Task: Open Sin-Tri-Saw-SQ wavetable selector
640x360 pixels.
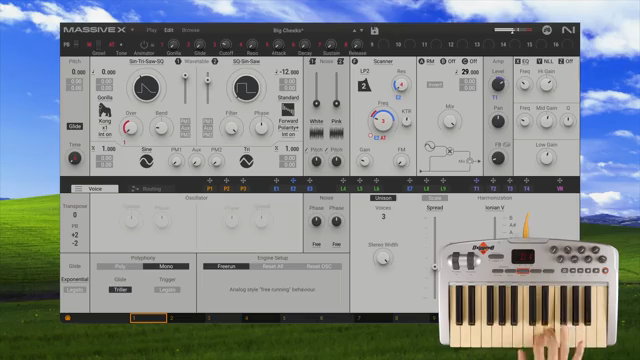Action: [x=147, y=61]
